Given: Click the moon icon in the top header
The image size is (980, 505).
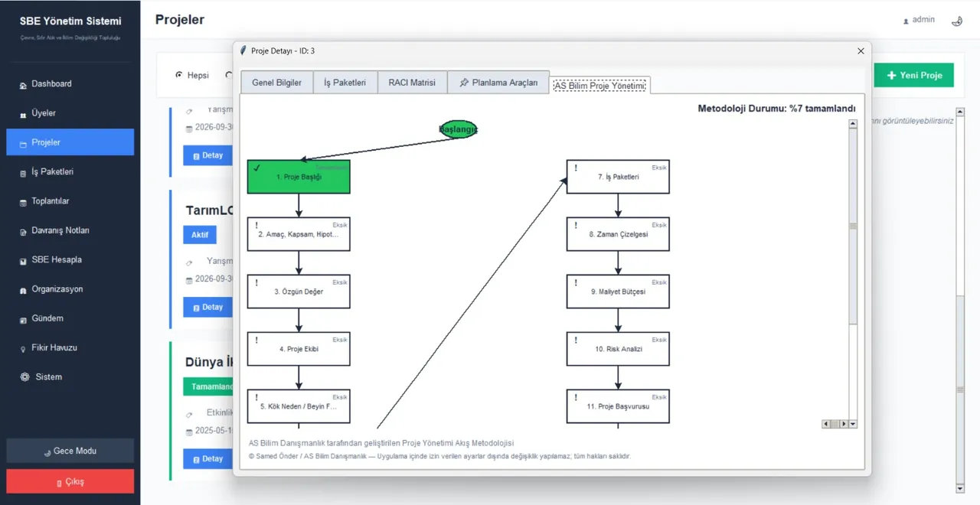Looking at the screenshot, I should pos(957,21).
